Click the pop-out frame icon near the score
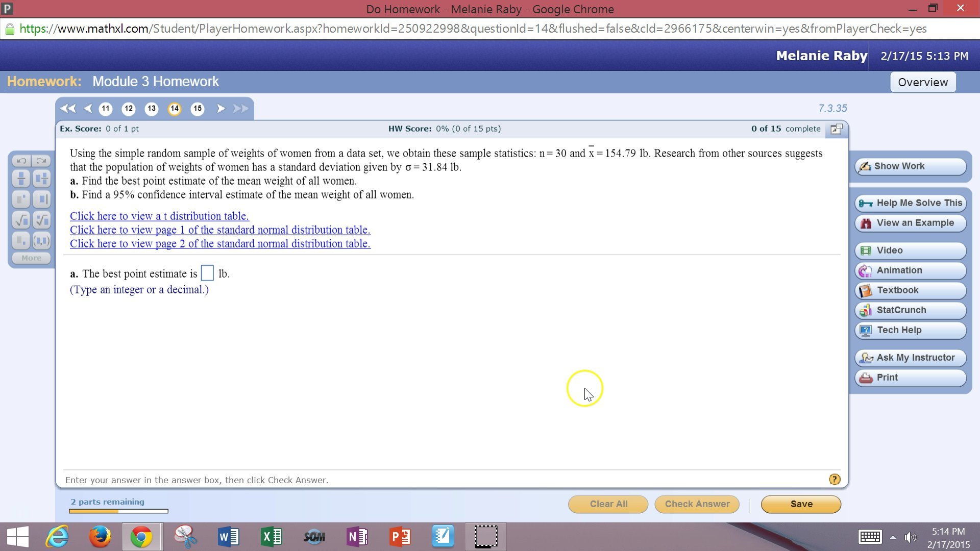 tap(836, 129)
